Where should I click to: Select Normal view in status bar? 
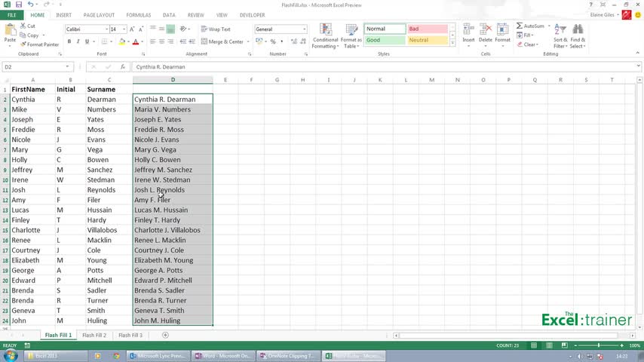point(533,345)
